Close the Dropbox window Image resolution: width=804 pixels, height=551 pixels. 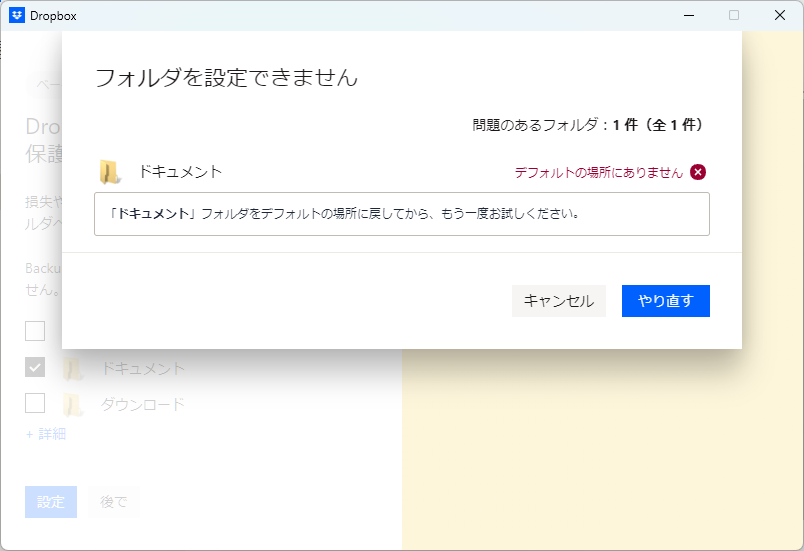(x=779, y=15)
